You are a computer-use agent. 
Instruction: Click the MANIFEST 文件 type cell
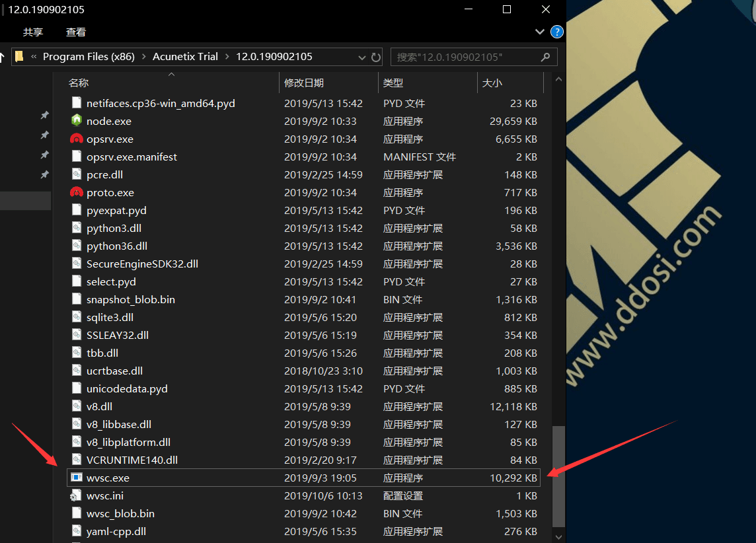[420, 157]
